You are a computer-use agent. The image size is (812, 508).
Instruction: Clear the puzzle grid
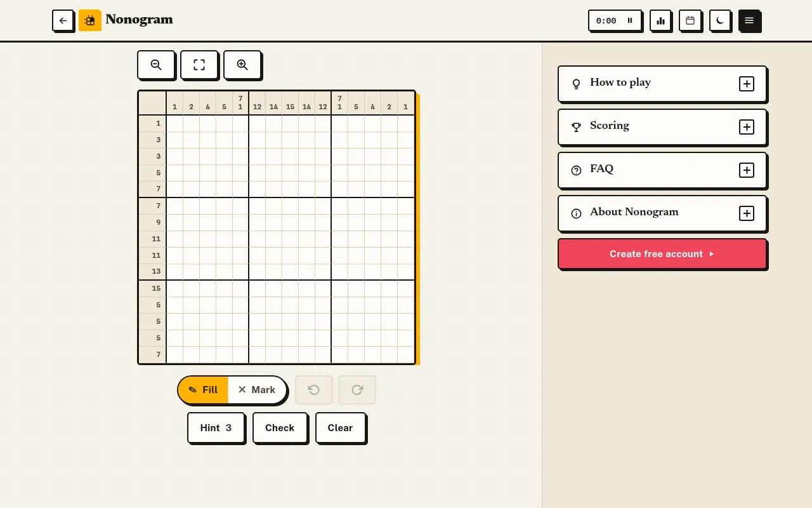340,428
